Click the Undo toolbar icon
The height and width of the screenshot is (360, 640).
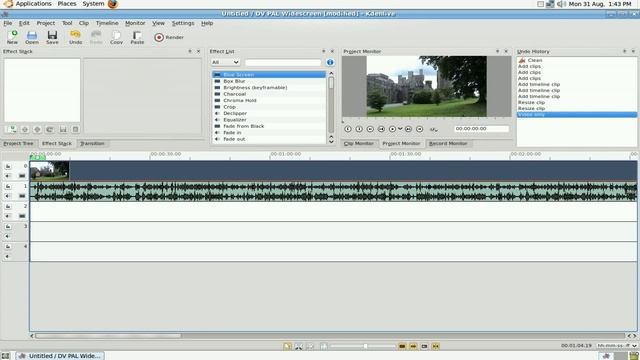[x=76, y=37]
